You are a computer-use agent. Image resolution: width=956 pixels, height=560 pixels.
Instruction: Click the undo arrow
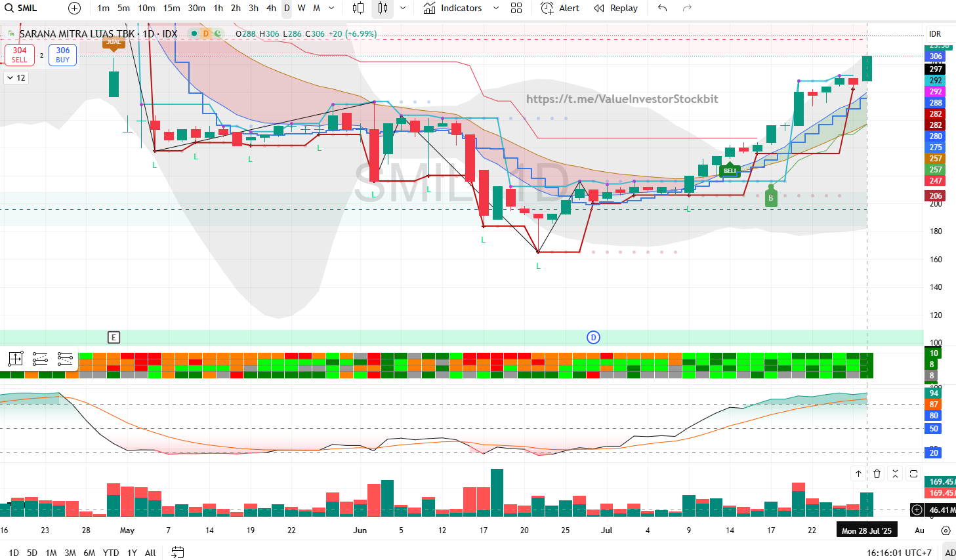pos(663,8)
